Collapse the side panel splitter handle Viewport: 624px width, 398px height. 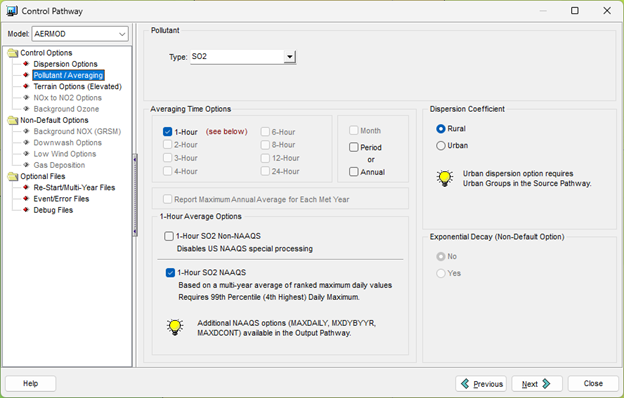pos(135,195)
